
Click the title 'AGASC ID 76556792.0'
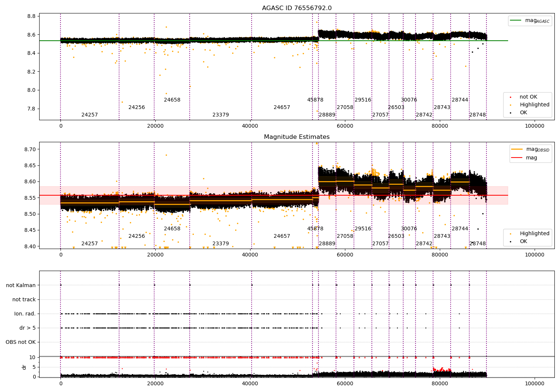(297, 8)
